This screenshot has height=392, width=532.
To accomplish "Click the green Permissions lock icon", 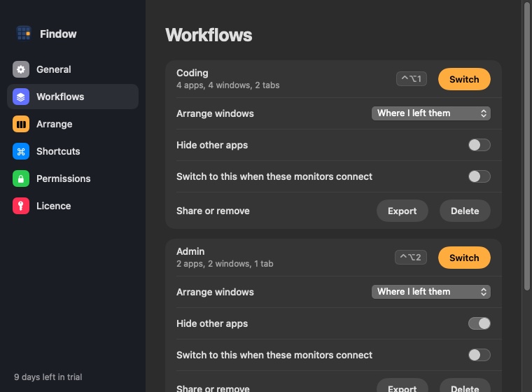I will point(21,178).
